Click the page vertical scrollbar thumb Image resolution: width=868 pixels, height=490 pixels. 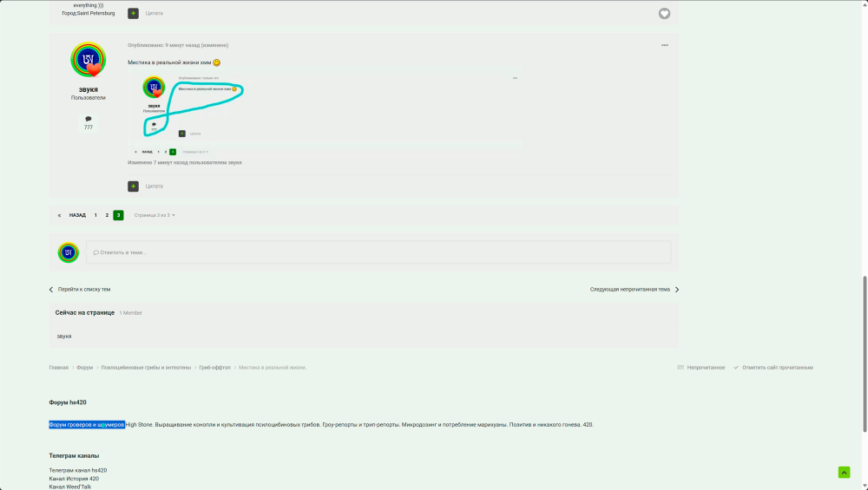(x=865, y=353)
